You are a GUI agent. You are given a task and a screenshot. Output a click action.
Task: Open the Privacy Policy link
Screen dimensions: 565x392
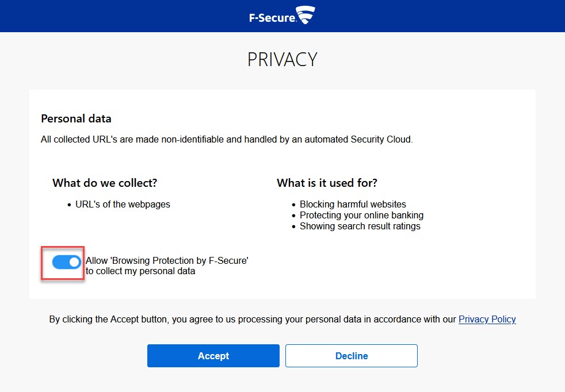(487, 319)
